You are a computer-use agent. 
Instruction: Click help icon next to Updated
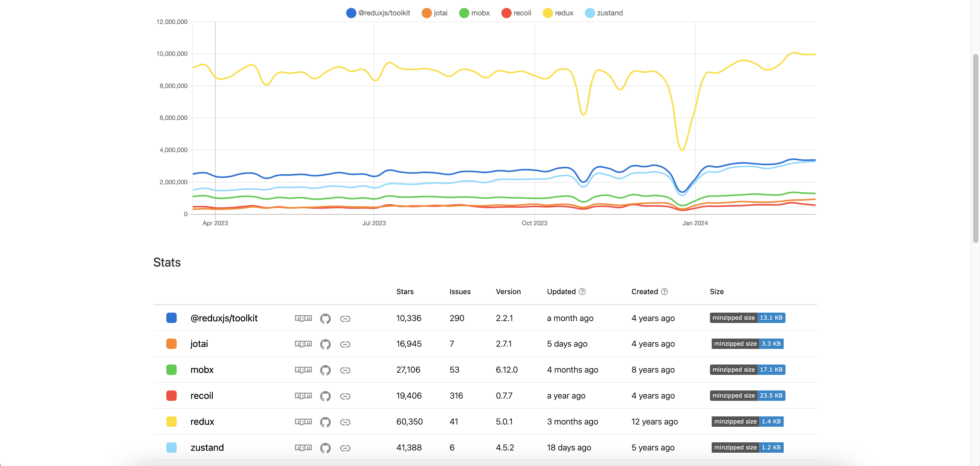[582, 292]
